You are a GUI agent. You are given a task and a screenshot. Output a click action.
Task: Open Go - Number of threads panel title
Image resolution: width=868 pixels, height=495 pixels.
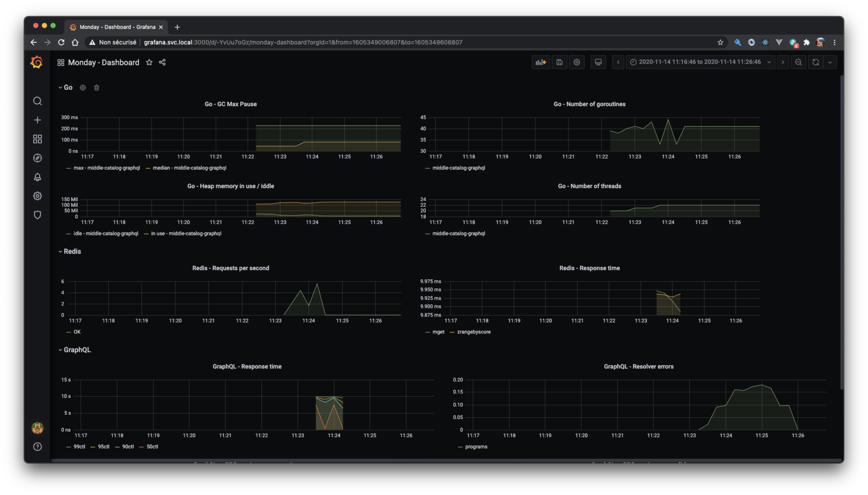tap(589, 186)
